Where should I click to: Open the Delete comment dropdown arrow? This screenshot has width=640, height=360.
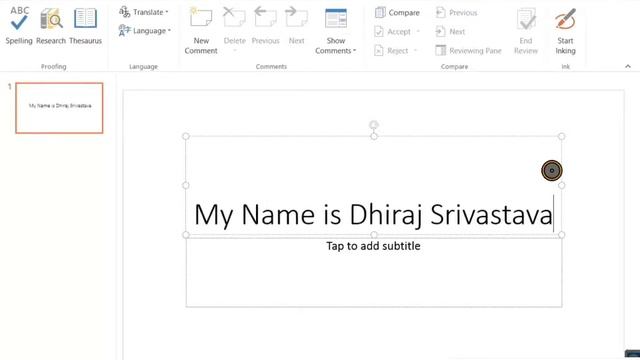(235, 51)
